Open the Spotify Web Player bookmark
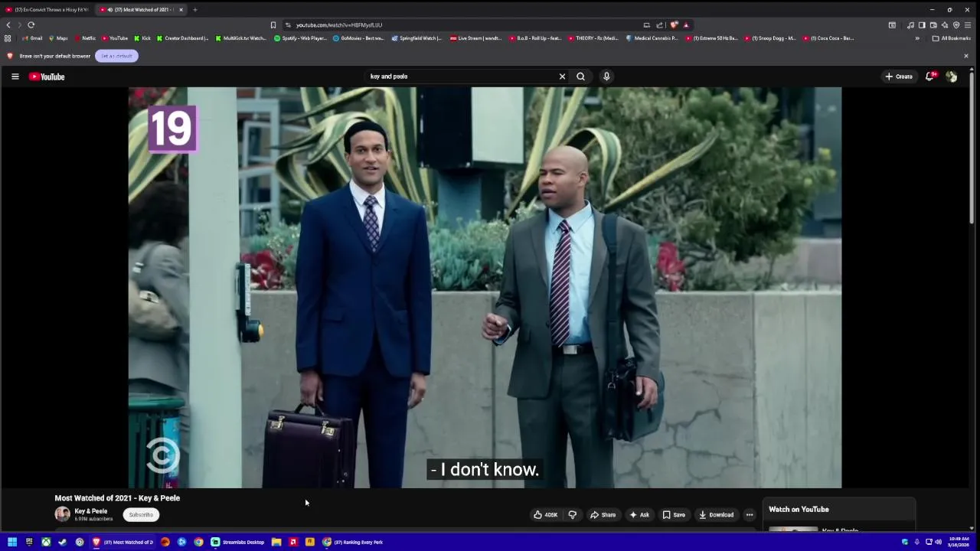Screen dimensions: 980x551 (x=300, y=38)
